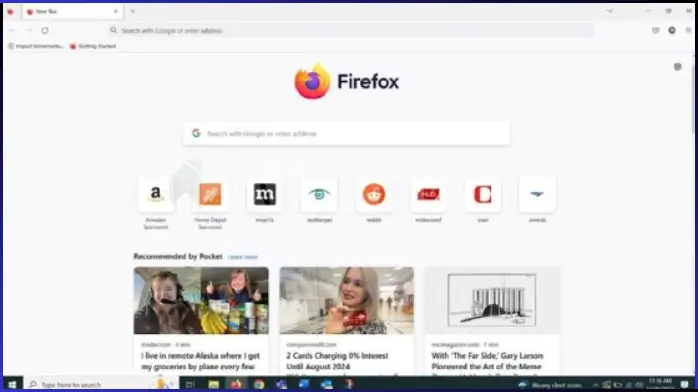This screenshot has height=392, width=698.
Task: Open the Firefox application menu hamburger
Action: [688, 30]
